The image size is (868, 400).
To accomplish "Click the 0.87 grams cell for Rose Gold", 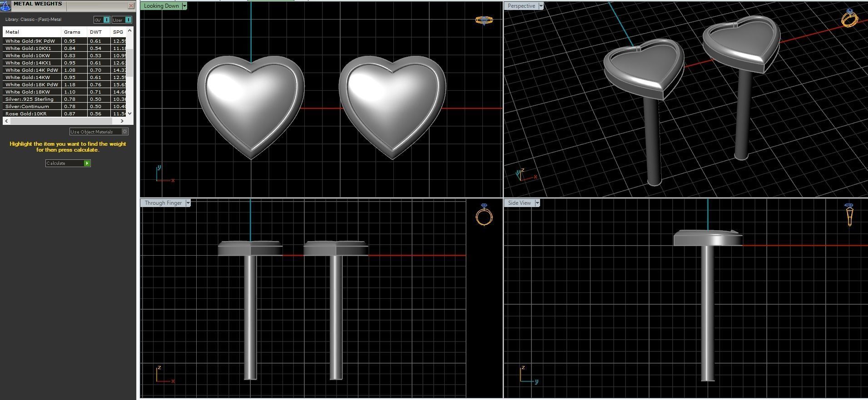I will [74, 114].
